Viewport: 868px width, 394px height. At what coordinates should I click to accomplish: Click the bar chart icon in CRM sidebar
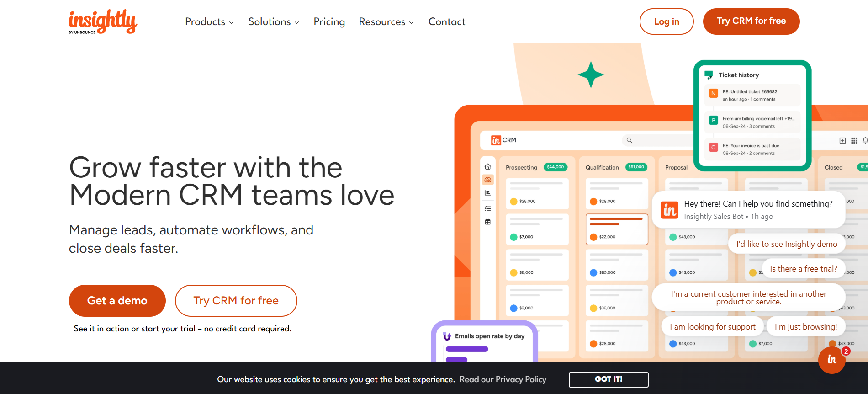pos(488,193)
